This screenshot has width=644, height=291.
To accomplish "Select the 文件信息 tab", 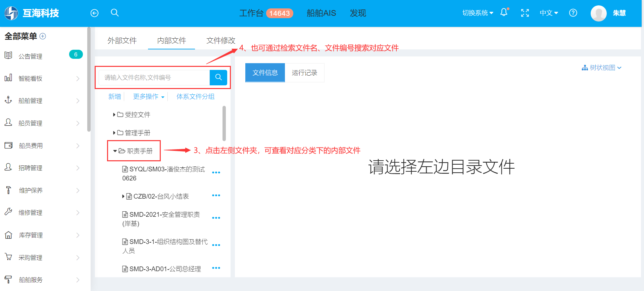I will coord(265,73).
